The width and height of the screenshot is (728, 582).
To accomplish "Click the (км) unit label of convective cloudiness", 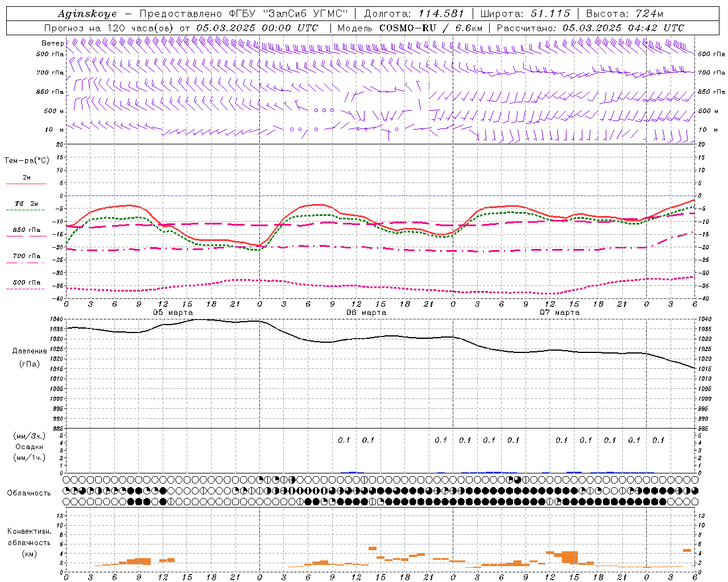I will click(x=30, y=554).
